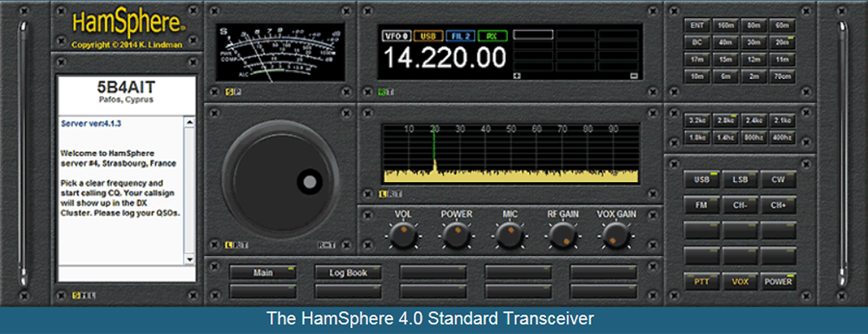The height and width of the screenshot is (334, 868).
Task: Switch to the 12m band
Action: (x=753, y=60)
